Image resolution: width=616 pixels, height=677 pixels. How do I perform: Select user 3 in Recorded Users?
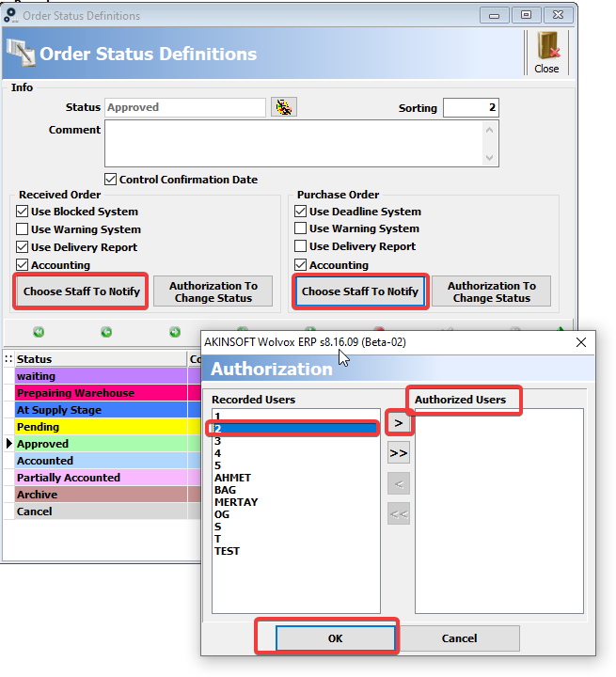point(296,441)
